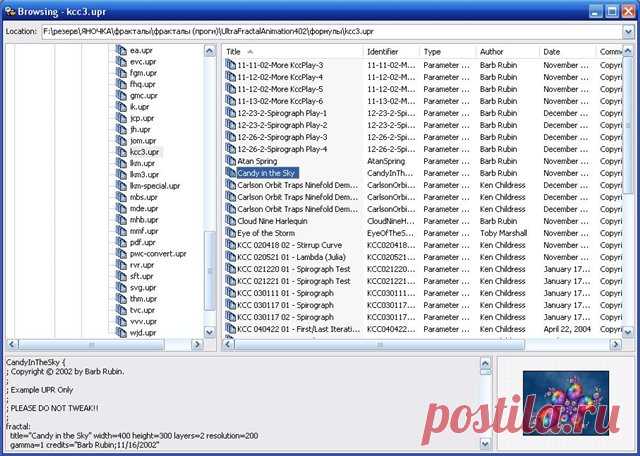640x456 pixels.
Task: Open the Location path dropdown
Action: click(627, 31)
